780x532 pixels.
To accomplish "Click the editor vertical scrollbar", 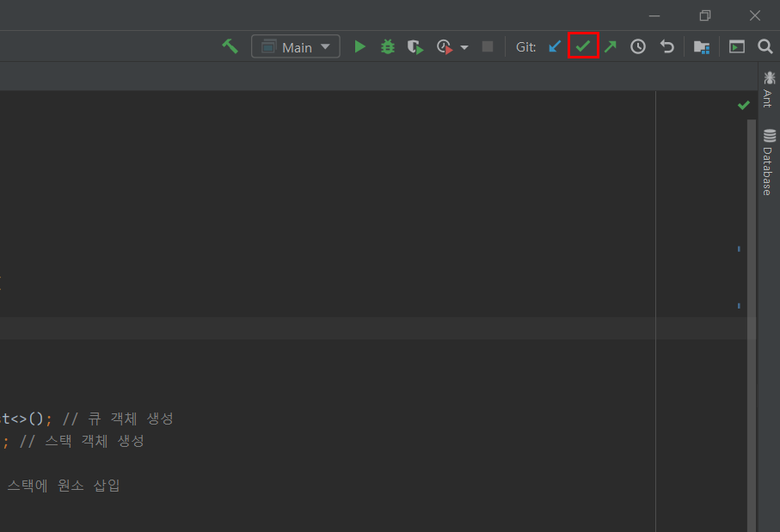I will 751,326.
